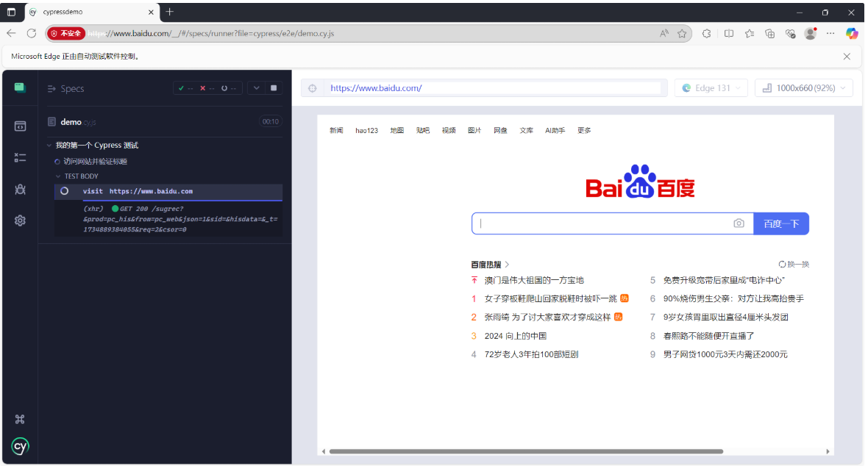Click the Cypress logo at sidebar bottom
This screenshot has width=868, height=466.
click(20, 446)
